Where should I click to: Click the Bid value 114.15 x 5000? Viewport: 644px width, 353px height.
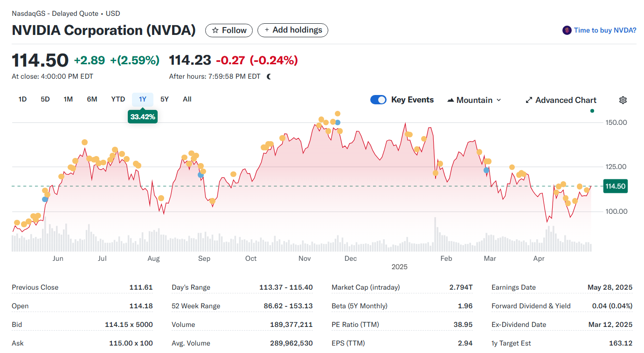pos(129,325)
